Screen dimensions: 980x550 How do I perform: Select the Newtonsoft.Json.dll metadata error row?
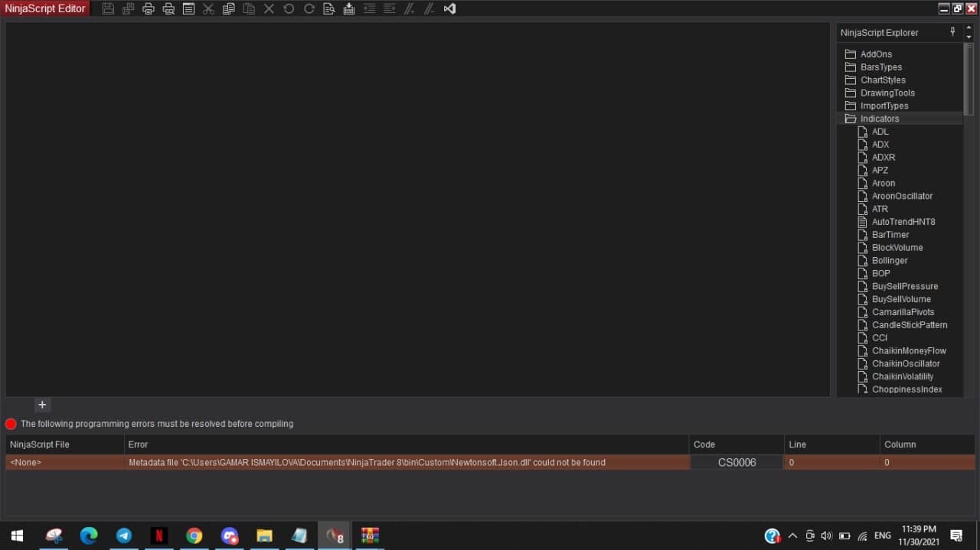[x=490, y=462]
